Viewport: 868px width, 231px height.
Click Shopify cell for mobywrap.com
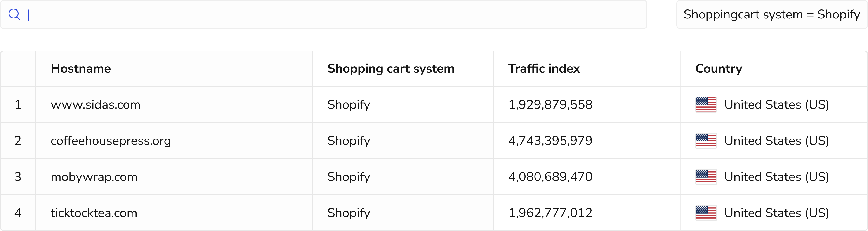(x=349, y=177)
